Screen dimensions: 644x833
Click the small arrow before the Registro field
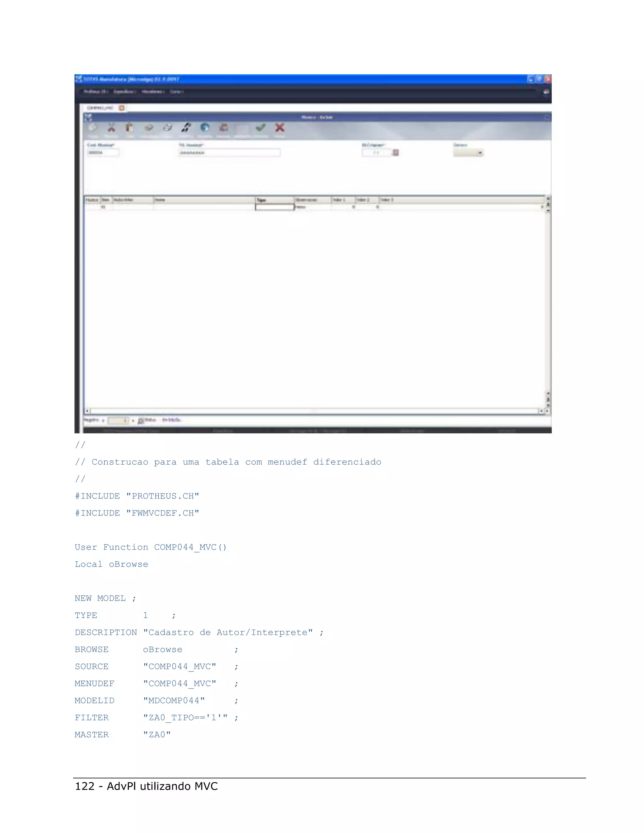click(x=104, y=421)
